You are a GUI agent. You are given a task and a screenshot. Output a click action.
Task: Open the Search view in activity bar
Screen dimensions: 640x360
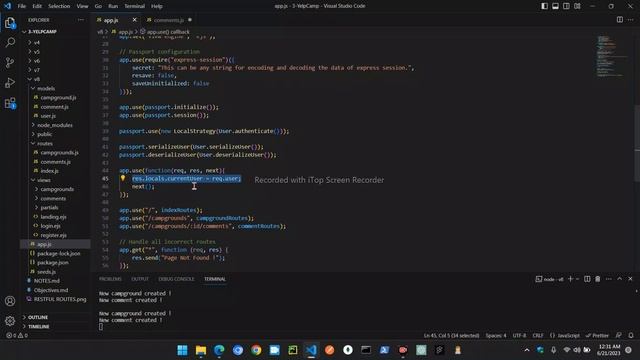(x=10, y=42)
